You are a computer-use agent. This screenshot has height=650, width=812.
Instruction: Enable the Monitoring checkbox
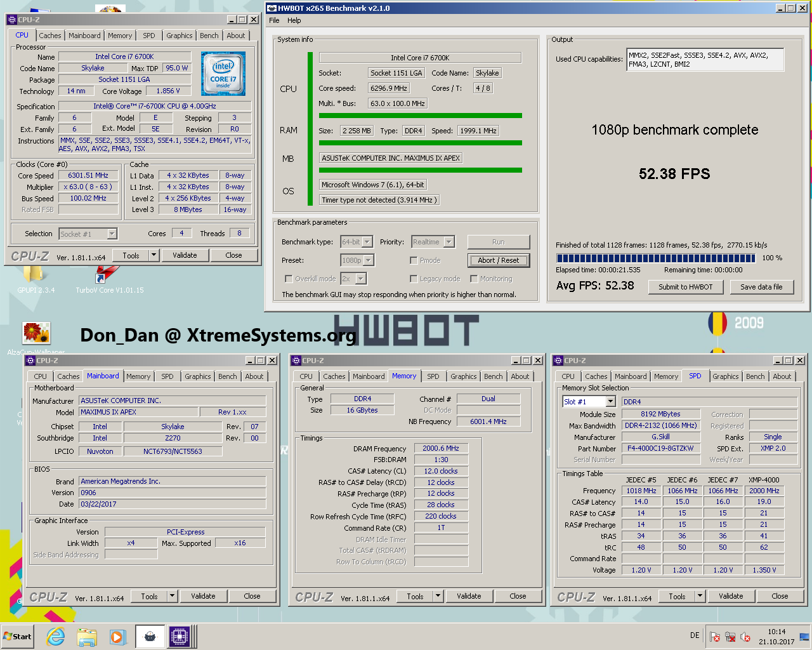(x=474, y=279)
